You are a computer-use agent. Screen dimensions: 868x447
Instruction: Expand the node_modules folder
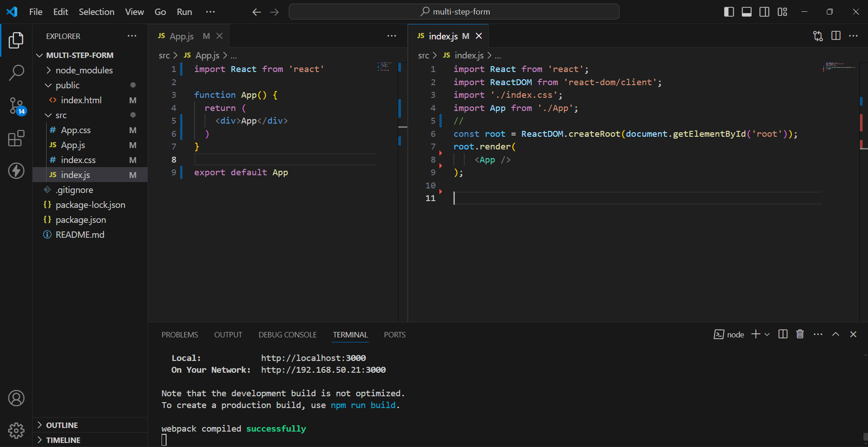click(x=90, y=70)
